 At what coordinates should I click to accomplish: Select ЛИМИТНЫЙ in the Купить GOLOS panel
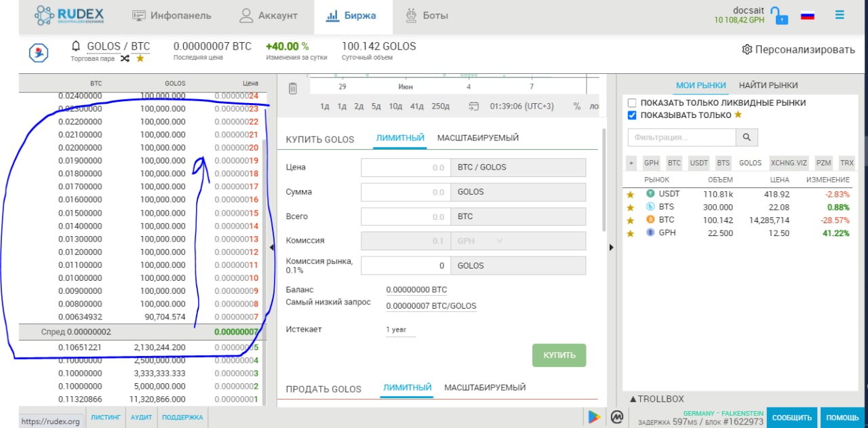point(400,138)
